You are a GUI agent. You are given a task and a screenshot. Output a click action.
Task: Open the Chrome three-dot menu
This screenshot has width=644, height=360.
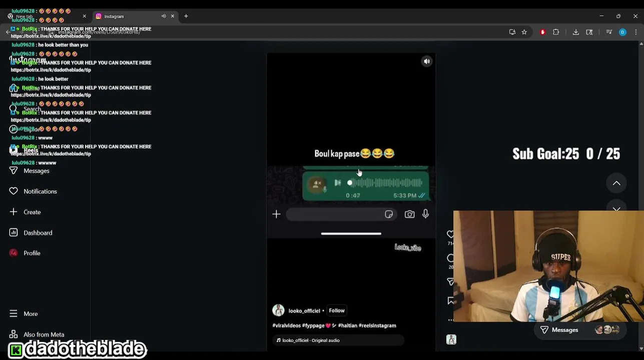(635, 32)
